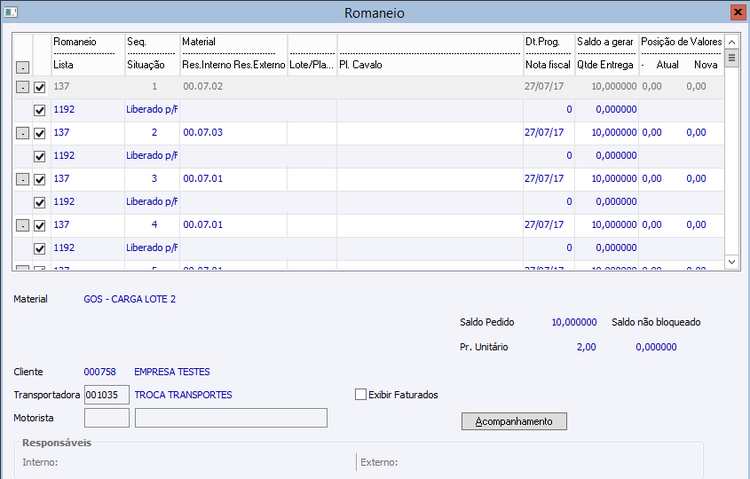Click the EMPRESA TESTES client name
This screenshot has width=750, height=479.
[172, 372]
